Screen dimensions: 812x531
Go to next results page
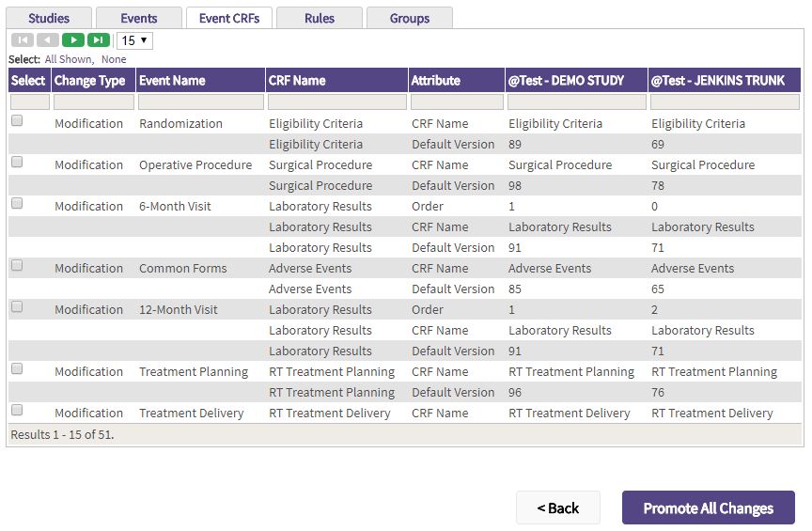point(73,40)
